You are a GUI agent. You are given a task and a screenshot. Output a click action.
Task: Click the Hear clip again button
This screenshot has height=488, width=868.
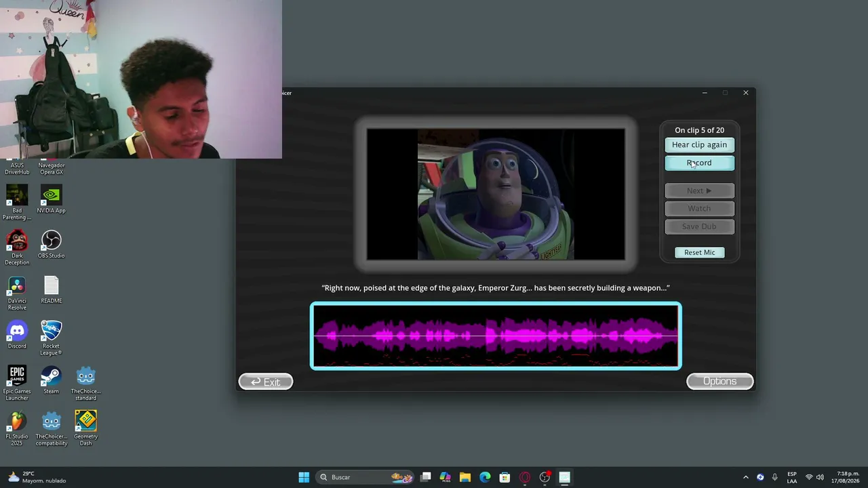click(699, 144)
